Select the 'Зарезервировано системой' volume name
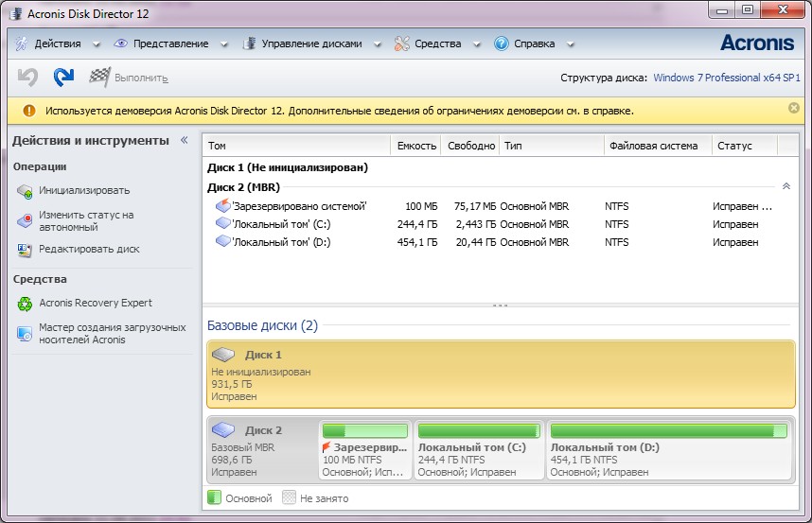 299,206
